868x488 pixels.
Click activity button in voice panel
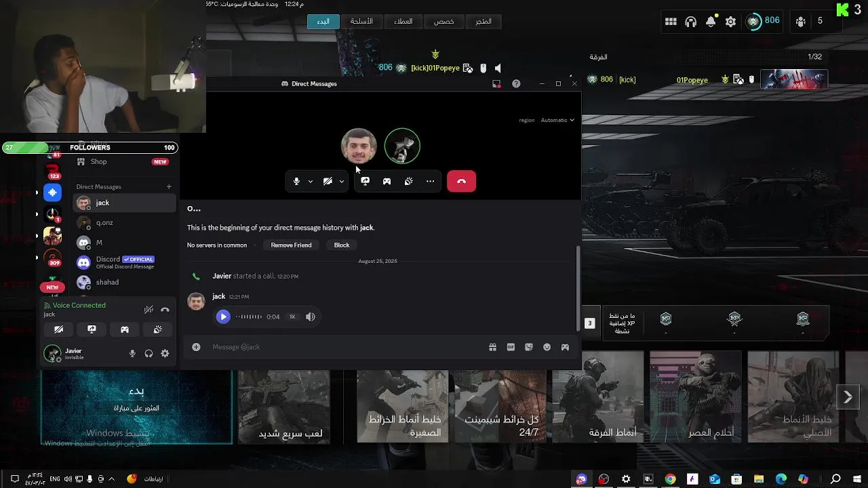[x=125, y=329]
